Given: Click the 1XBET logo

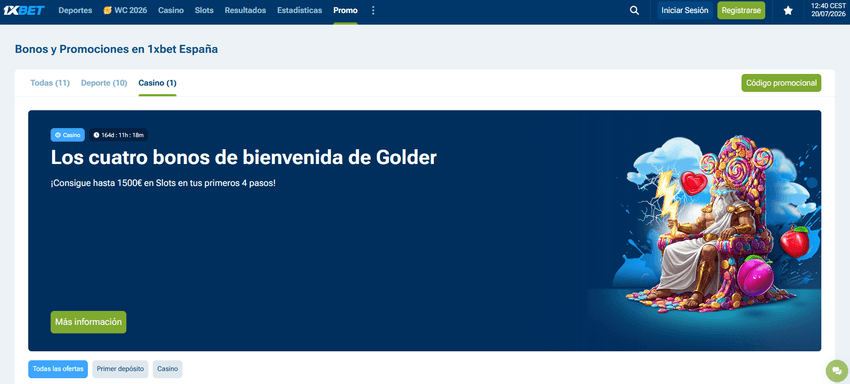Looking at the screenshot, I should [x=24, y=10].
